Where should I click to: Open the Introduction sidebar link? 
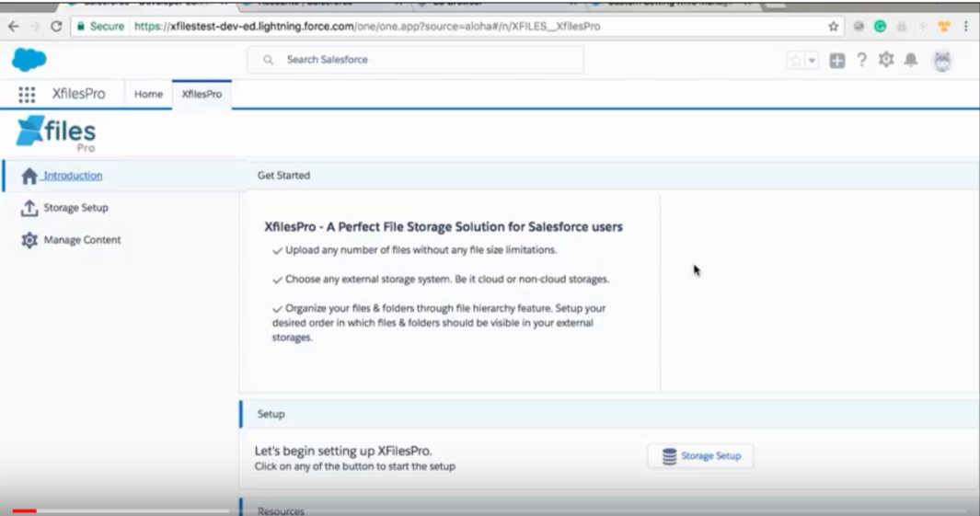click(73, 176)
